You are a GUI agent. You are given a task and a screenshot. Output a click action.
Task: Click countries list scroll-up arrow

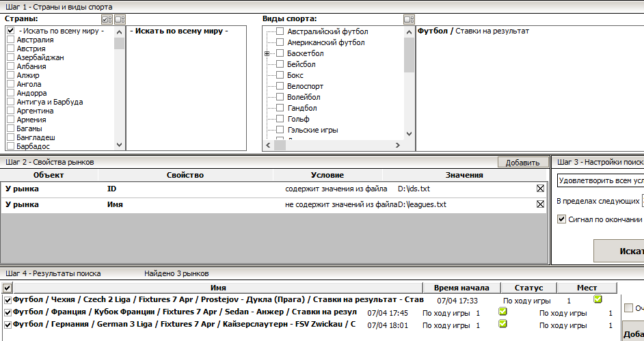pyautogui.click(x=119, y=32)
